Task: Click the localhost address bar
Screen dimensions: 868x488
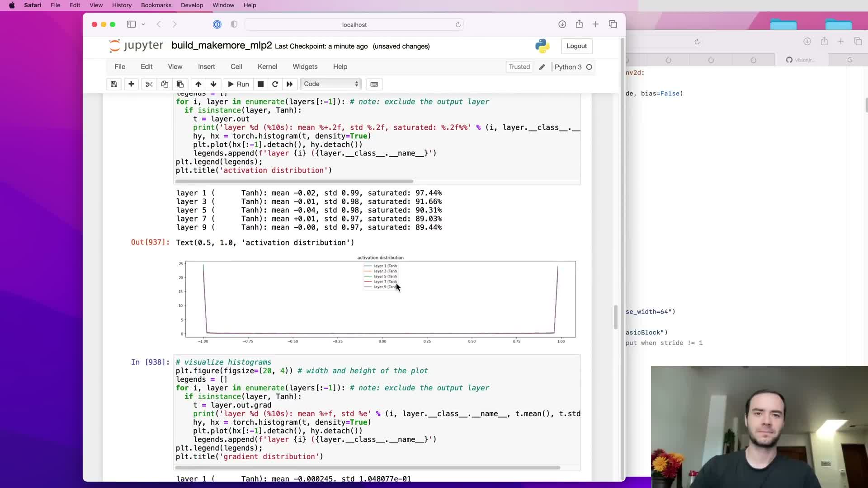Action: (x=354, y=24)
